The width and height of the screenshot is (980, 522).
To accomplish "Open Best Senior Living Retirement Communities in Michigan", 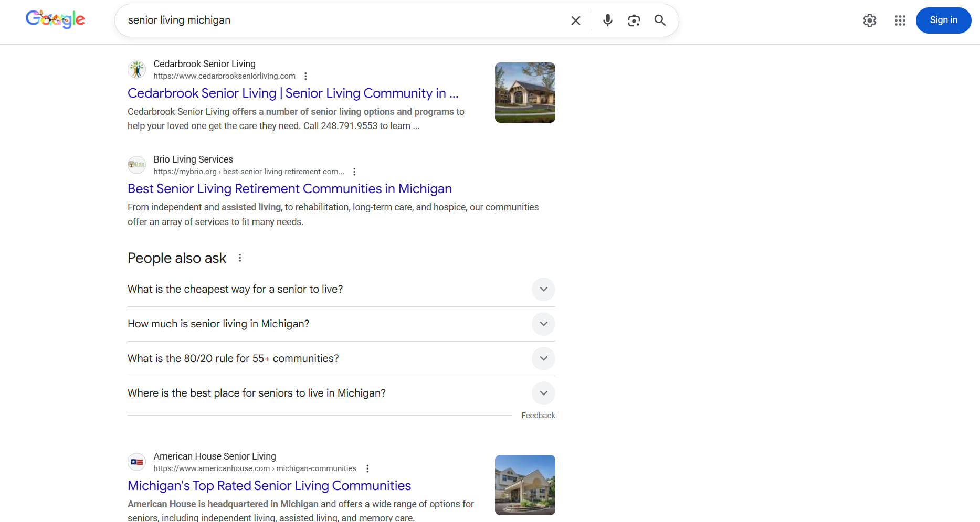I will 290,188.
